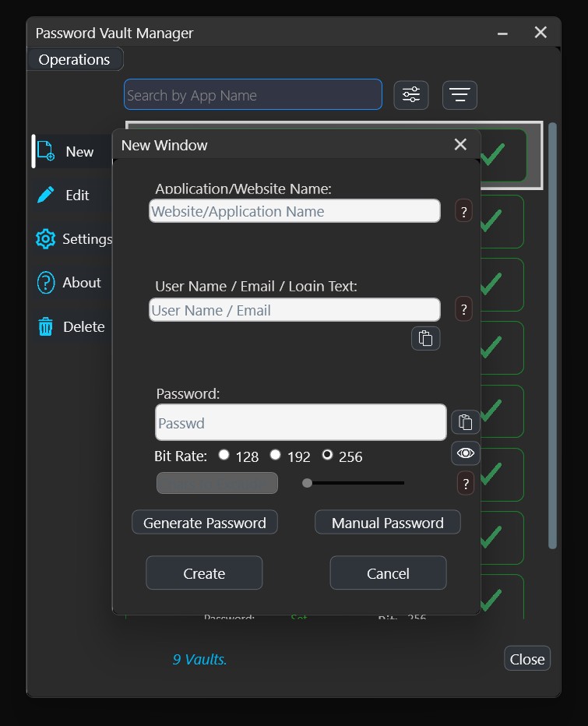Open the sort lines icon button

[459, 95]
